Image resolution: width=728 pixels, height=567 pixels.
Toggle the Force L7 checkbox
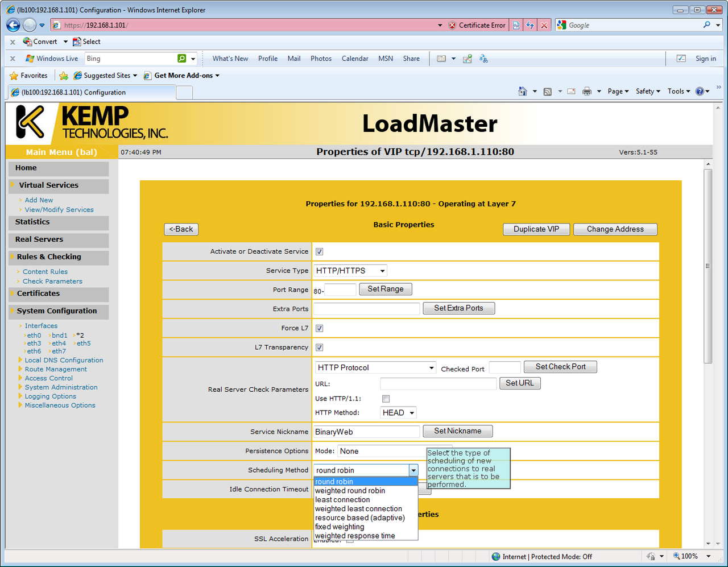coord(320,328)
